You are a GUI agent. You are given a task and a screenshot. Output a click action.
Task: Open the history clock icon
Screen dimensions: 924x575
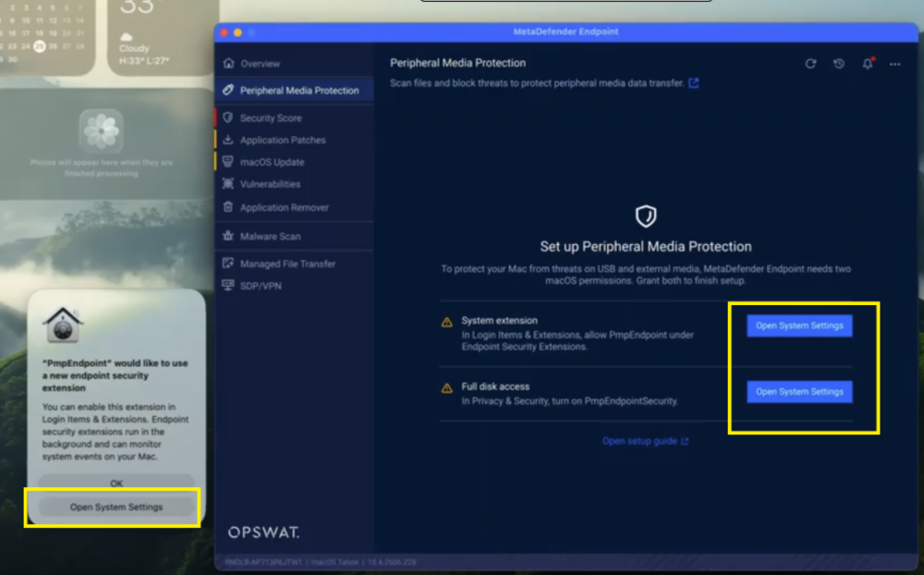839,64
